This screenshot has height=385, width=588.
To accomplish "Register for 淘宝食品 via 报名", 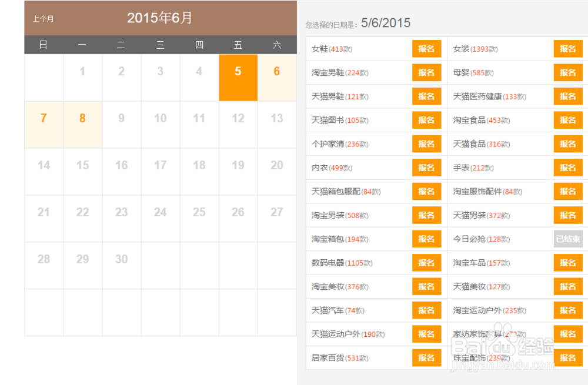I will 568,120.
